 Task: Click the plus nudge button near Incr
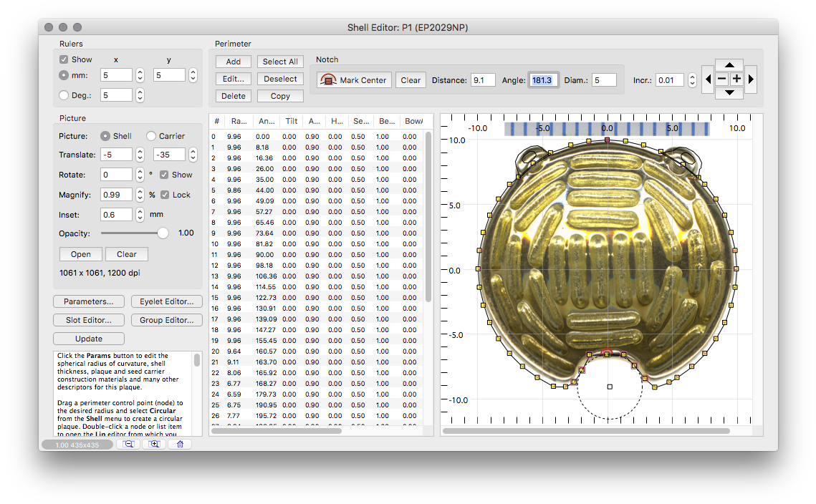point(736,79)
